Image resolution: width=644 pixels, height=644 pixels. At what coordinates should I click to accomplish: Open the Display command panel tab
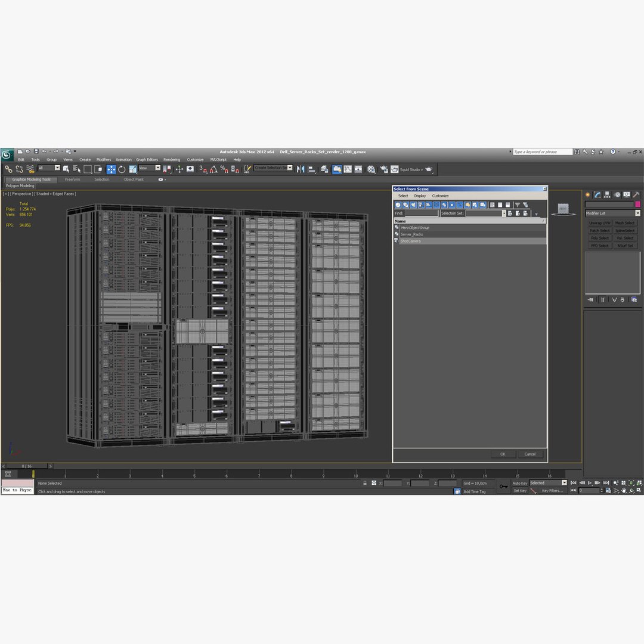[x=626, y=194]
